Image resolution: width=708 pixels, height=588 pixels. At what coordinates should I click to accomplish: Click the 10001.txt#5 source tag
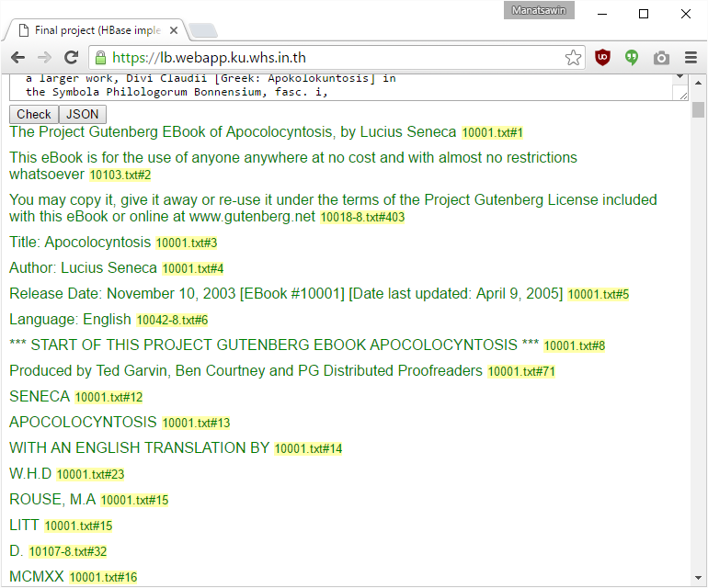pyautogui.click(x=599, y=295)
